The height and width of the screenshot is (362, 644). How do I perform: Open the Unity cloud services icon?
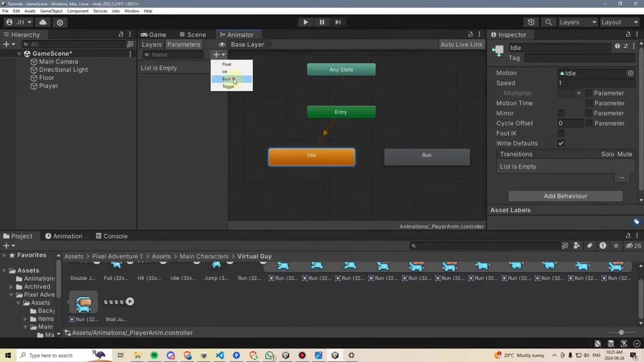43,22
